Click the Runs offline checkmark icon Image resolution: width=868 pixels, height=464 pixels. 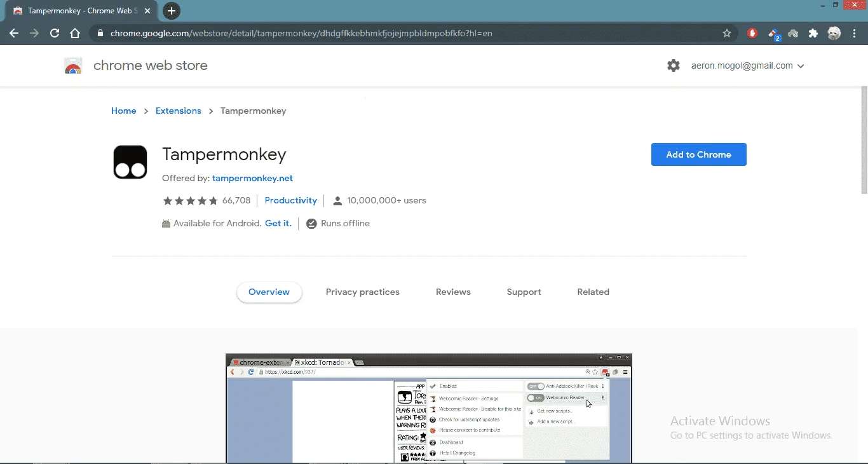(x=311, y=224)
